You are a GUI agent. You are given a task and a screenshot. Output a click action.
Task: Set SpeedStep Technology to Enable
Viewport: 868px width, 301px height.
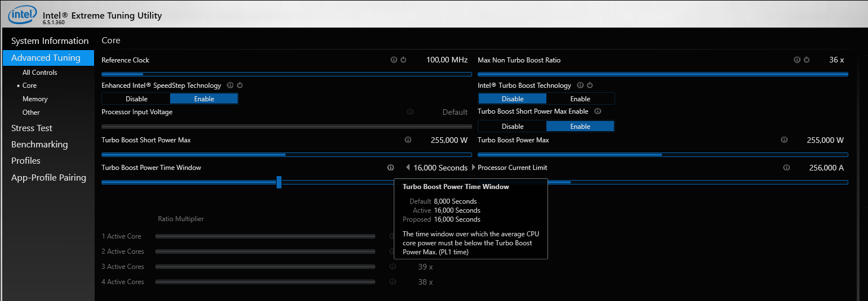coord(204,98)
